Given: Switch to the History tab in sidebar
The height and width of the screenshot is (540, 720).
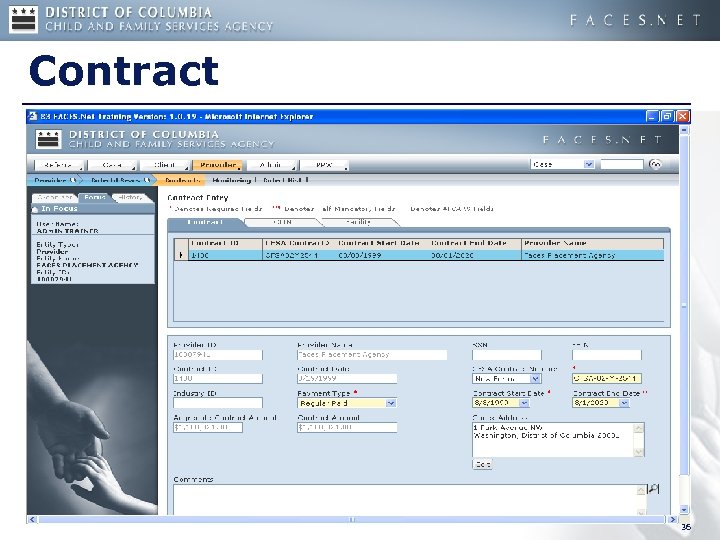Looking at the screenshot, I should [x=130, y=197].
